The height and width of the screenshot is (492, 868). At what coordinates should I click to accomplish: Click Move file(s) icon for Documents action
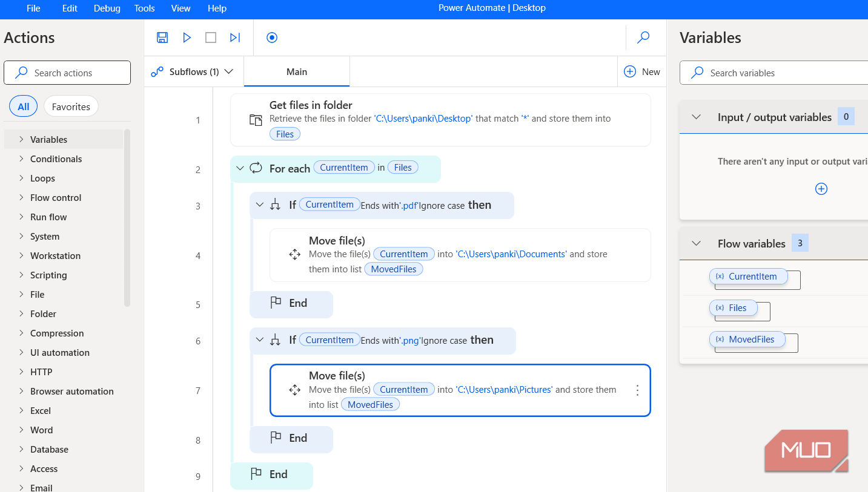(x=295, y=255)
